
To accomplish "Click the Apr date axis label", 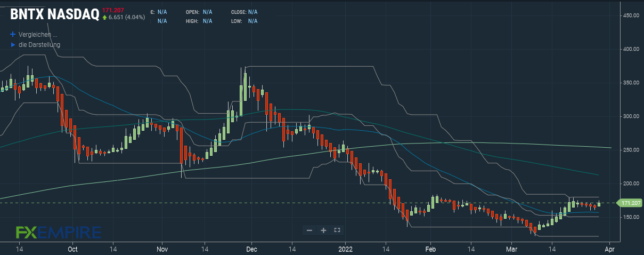I will click(610, 249).
